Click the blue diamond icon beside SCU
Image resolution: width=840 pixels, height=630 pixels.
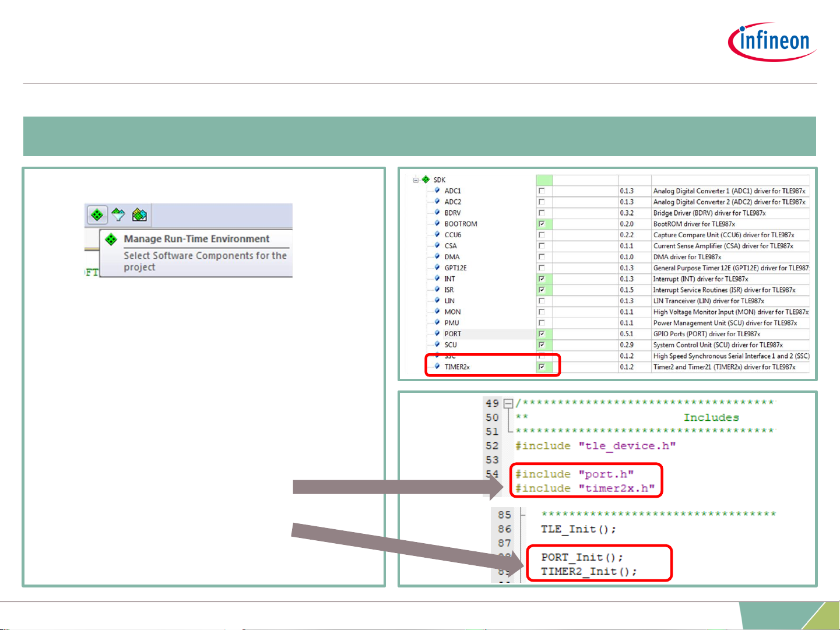[437, 345]
